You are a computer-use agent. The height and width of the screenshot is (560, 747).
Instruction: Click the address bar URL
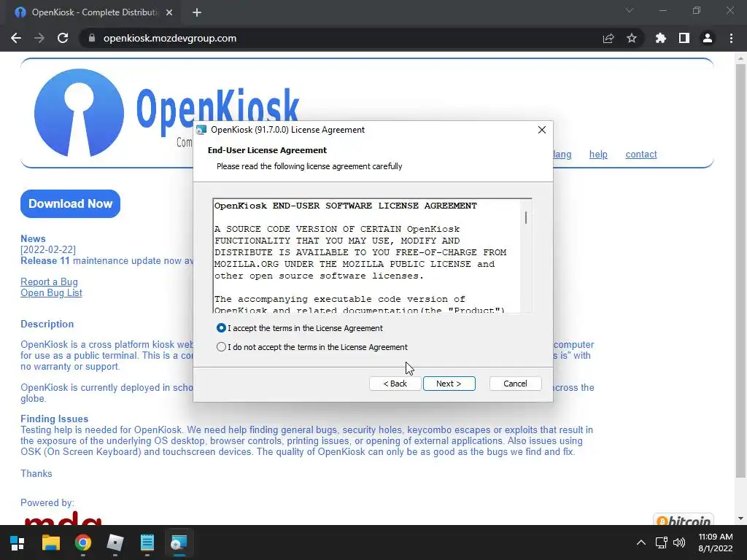(x=169, y=38)
